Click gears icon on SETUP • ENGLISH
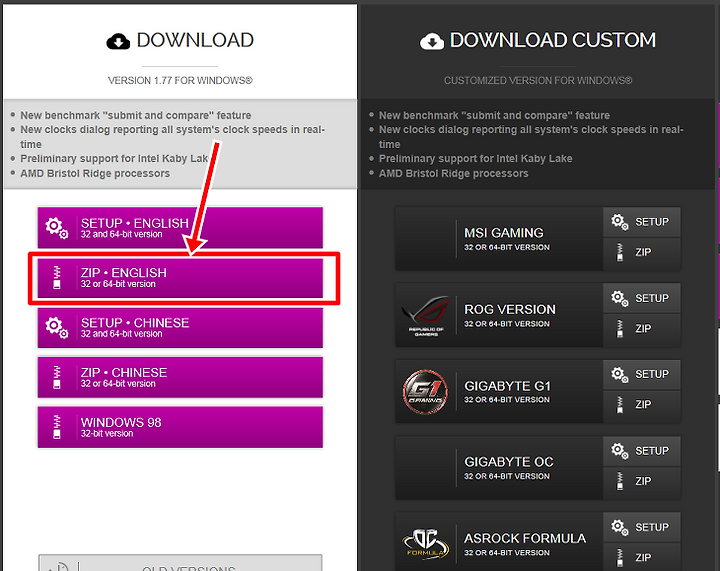 pos(56,228)
